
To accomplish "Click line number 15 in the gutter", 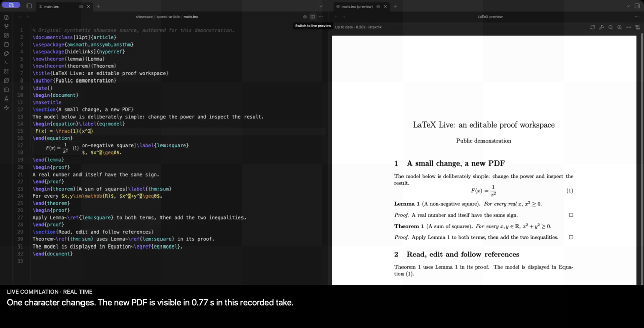I will [x=20, y=131].
